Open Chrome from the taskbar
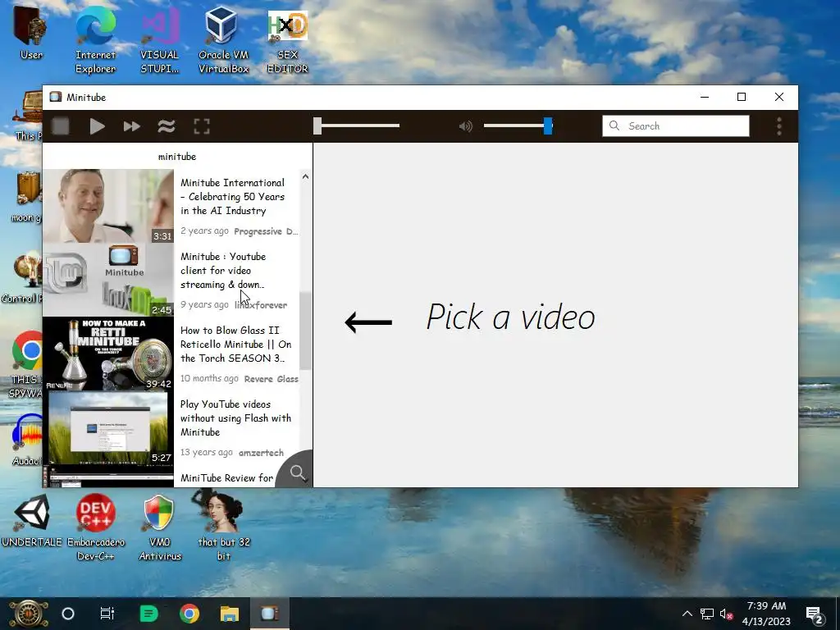Image resolution: width=840 pixels, height=630 pixels. (x=189, y=614)
